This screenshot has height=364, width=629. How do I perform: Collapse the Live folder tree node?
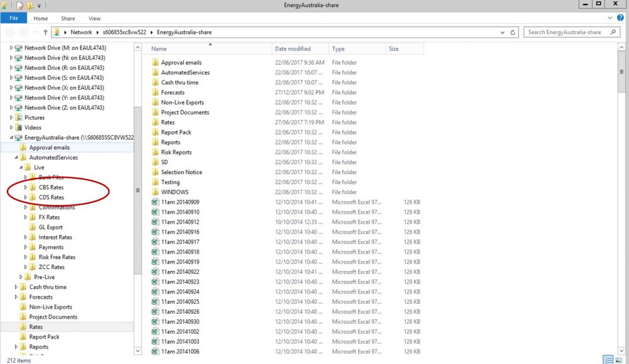click(21, 168)
